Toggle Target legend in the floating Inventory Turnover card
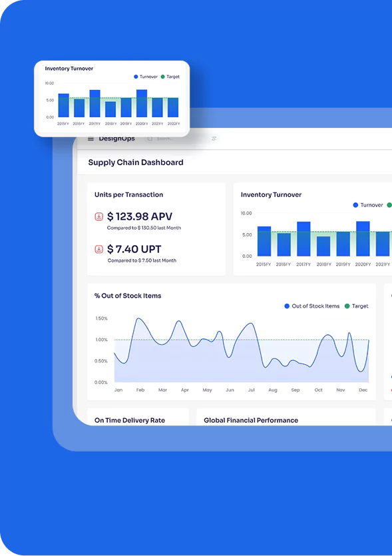Viewport: 392px width, 556px height. (x=170, y=77)
